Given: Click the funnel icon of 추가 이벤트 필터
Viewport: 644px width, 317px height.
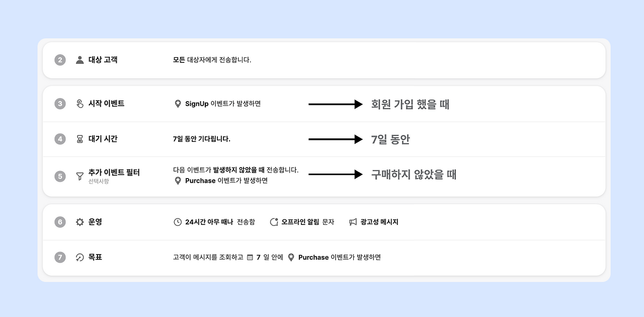Looking at the screenshot, I should coord(79,176).
